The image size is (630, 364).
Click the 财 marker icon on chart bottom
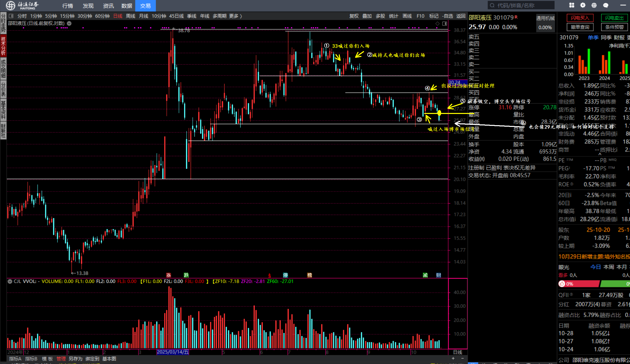[x=438, y=275]
